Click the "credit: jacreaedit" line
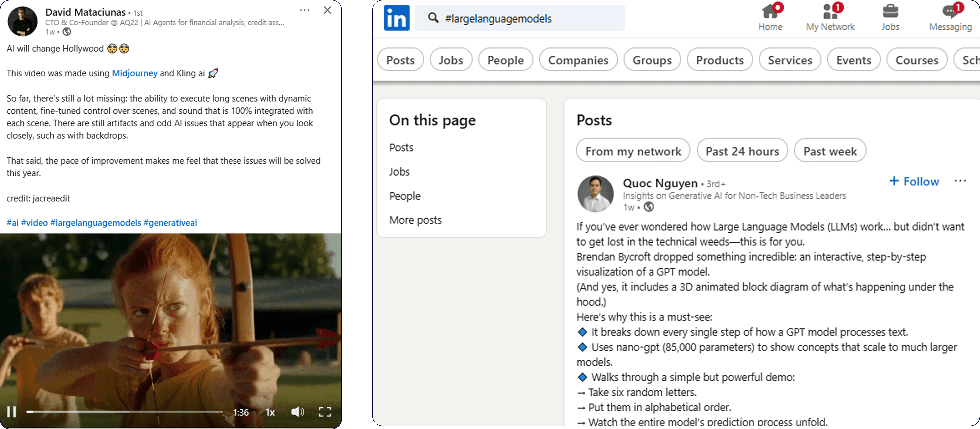Viewport: 980px width, 429px height. [38, 198]
